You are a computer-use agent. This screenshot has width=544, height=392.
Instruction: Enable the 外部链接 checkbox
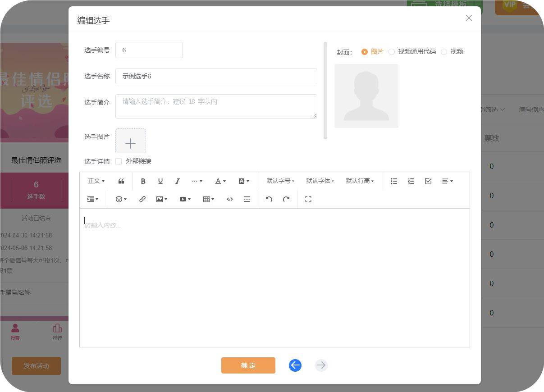tap(119, 161)
